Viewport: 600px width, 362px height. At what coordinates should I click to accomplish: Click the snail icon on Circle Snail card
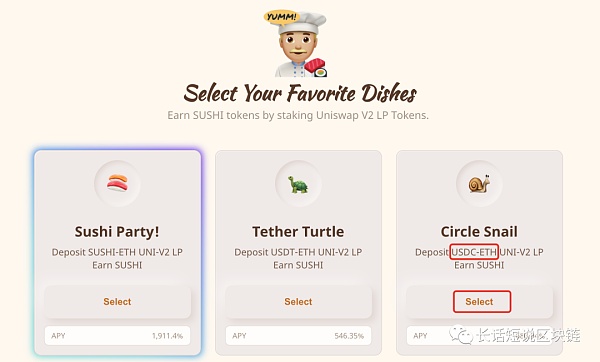pos(479,184)
